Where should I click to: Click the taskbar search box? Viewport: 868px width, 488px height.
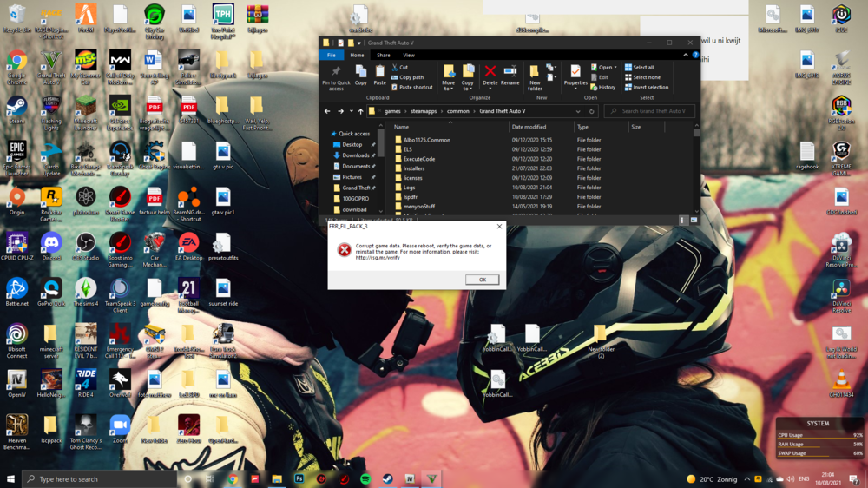[x=100, y=478]
